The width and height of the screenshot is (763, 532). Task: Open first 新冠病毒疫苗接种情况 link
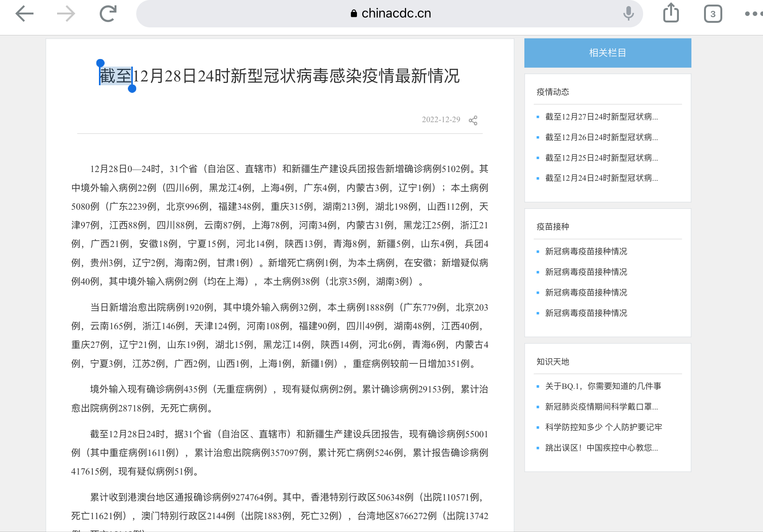(x=586, y=252)
